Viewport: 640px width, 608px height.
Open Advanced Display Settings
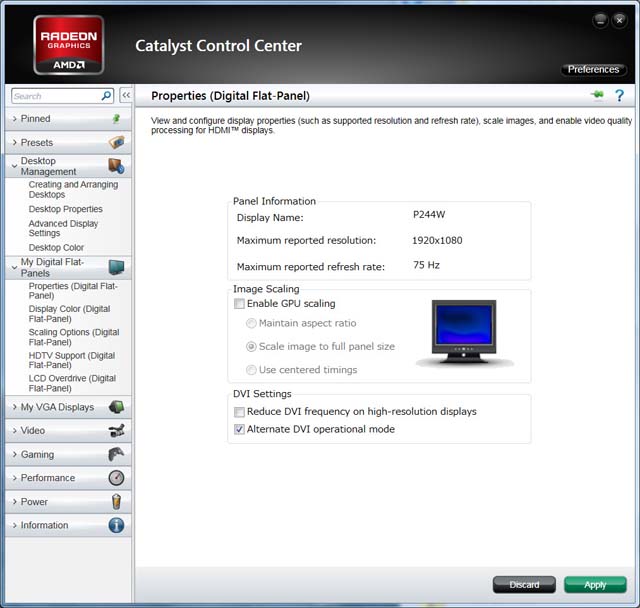pyautogui.click(x=63, y=228)
